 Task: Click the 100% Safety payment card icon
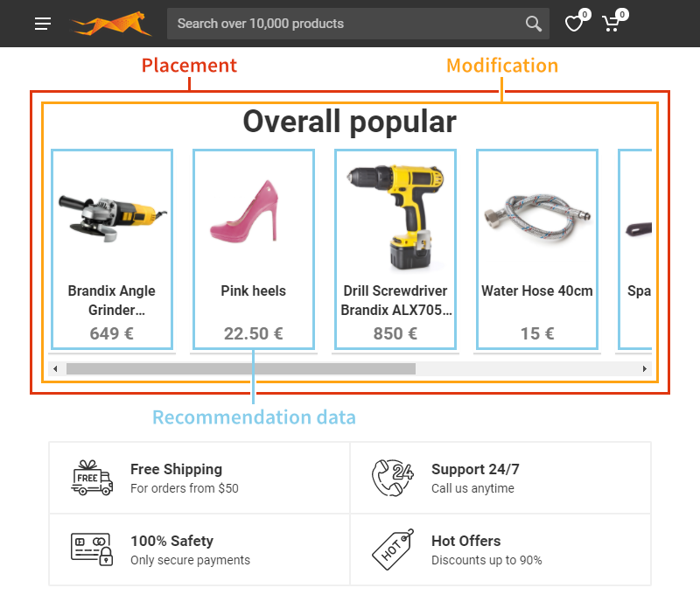pyautogui.click(x=91, y=549)
